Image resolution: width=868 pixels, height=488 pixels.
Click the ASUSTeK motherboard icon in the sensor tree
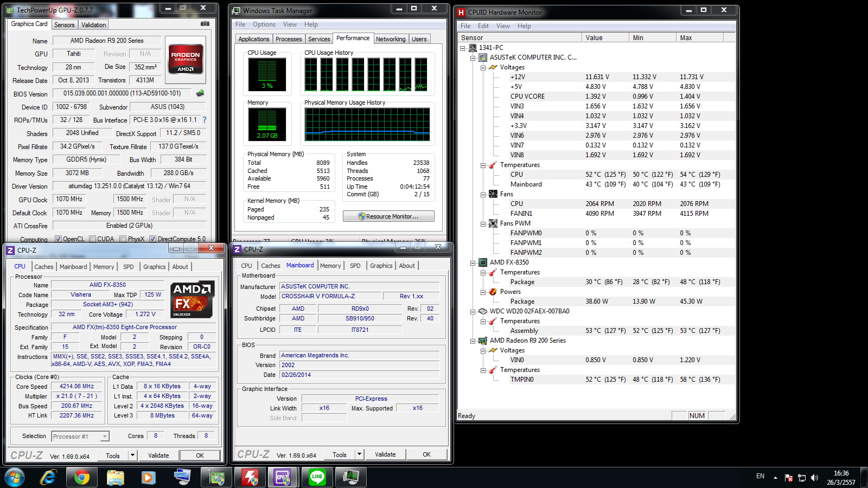[x=482, y=57]
